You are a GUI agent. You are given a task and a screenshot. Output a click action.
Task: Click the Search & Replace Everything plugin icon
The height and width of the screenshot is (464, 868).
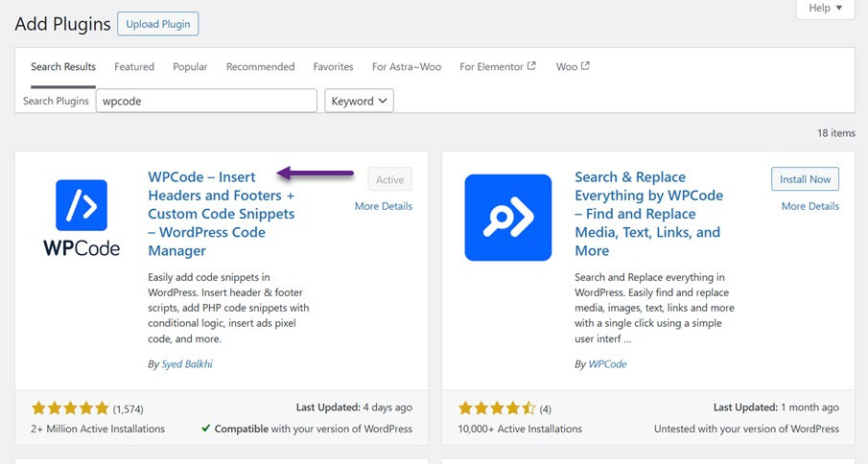[x=507, y=217]
